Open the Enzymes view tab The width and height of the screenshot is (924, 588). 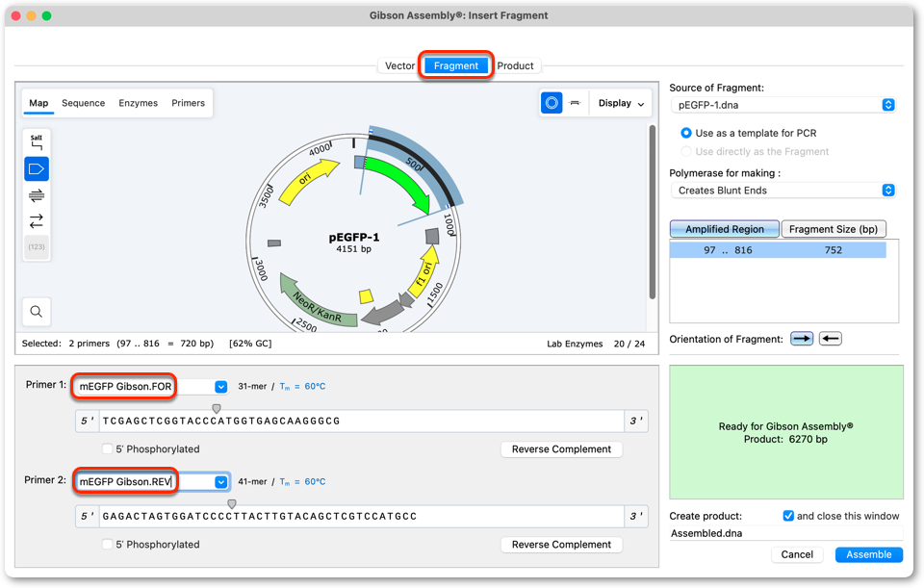[x=138, y=103]
